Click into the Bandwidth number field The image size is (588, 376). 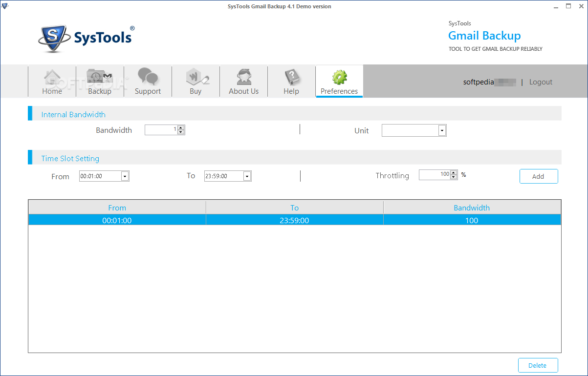click(x=161, y=130)
